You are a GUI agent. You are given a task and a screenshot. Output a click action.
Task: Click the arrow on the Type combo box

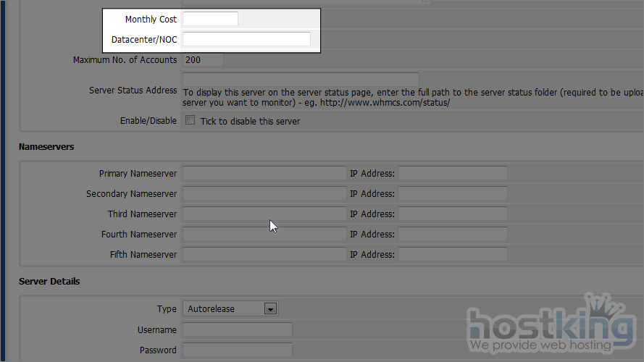270,309
